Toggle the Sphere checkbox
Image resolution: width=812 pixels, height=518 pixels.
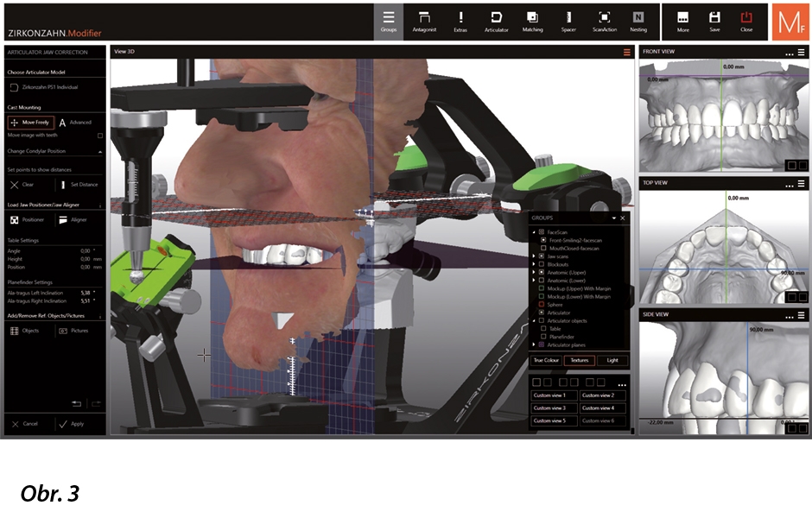[542, 305]
